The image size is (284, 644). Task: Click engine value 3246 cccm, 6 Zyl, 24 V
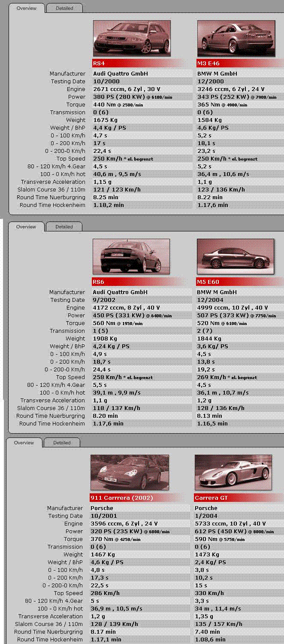[231, 89]
